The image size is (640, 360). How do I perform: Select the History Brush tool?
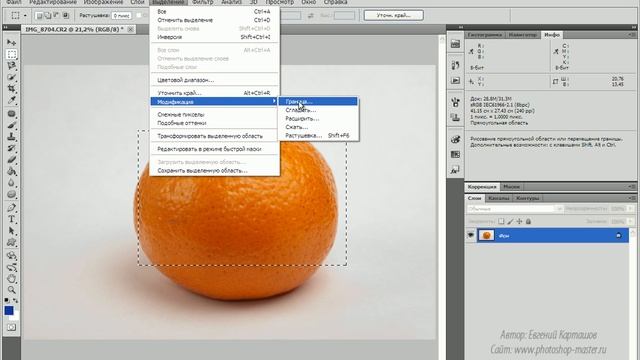pyautogui.click(x=11, y=148)
